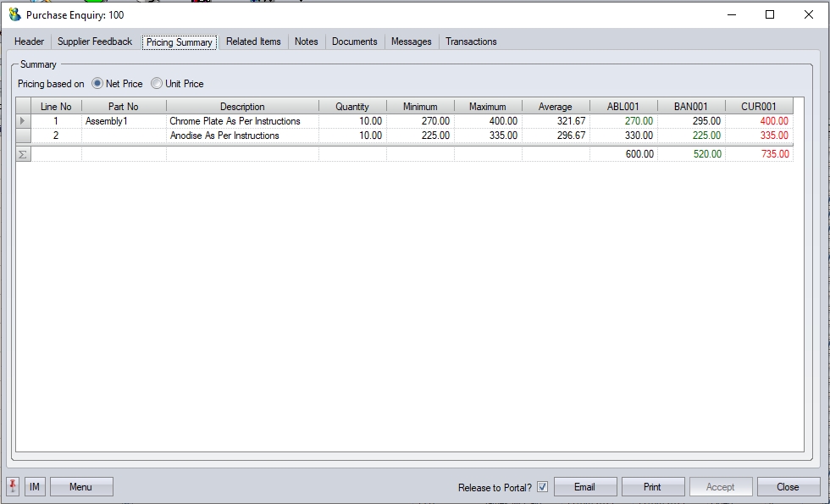Viewport: 830px width, 504px height.
Task: Click the Quantity column header
Action: (x=352, y=107)
